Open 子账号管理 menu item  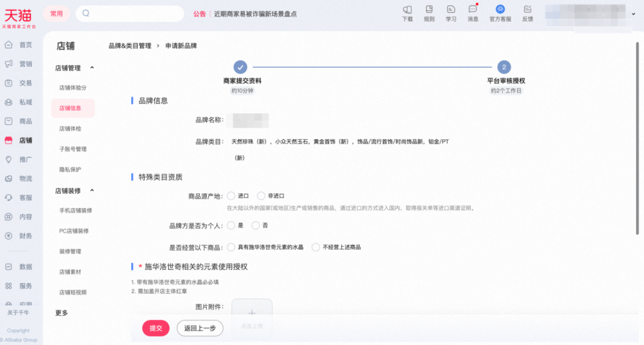point(73,149)
